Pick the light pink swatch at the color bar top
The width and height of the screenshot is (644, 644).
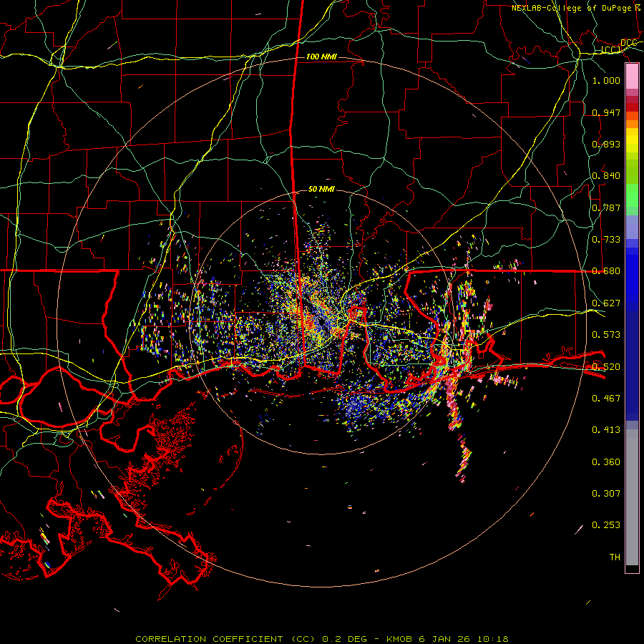click(632, 76)
